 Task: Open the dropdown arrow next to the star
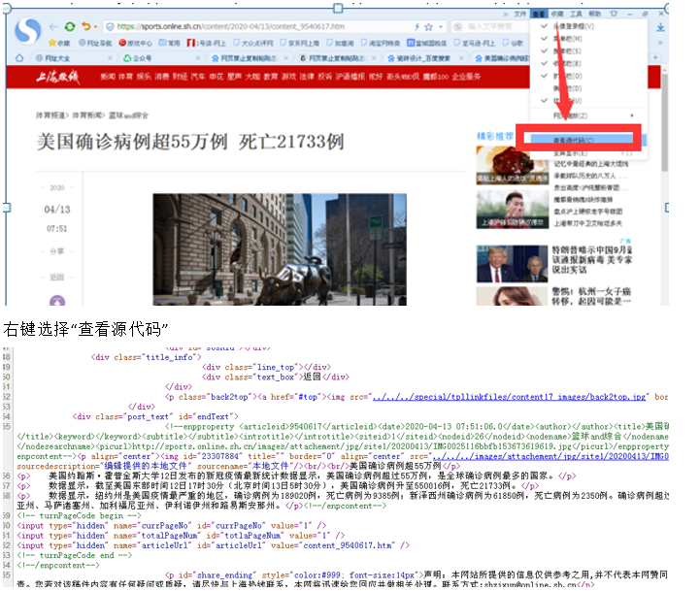pos(441,27)
